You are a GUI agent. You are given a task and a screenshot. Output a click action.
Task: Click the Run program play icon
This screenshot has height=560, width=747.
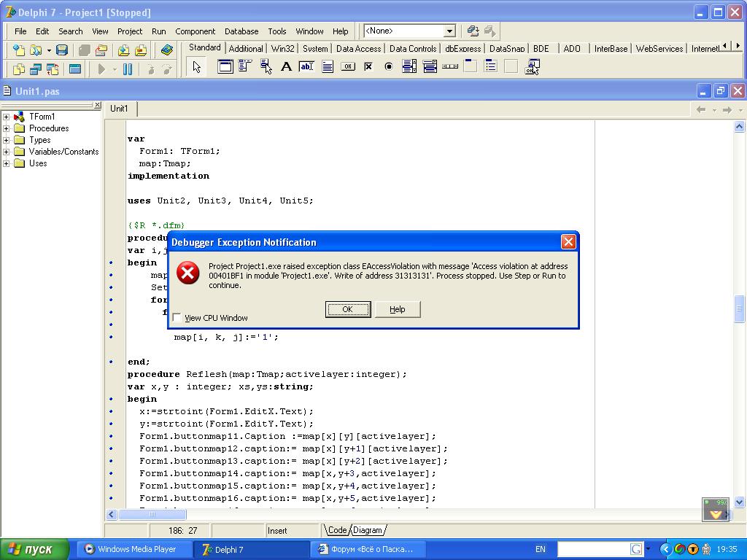tap(101, 69)
